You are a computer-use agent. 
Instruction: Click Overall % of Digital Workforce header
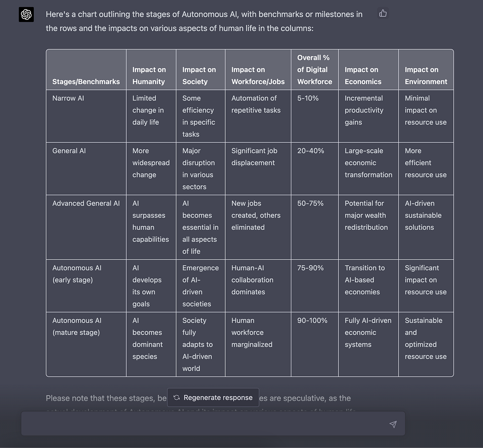click(315, 70)
